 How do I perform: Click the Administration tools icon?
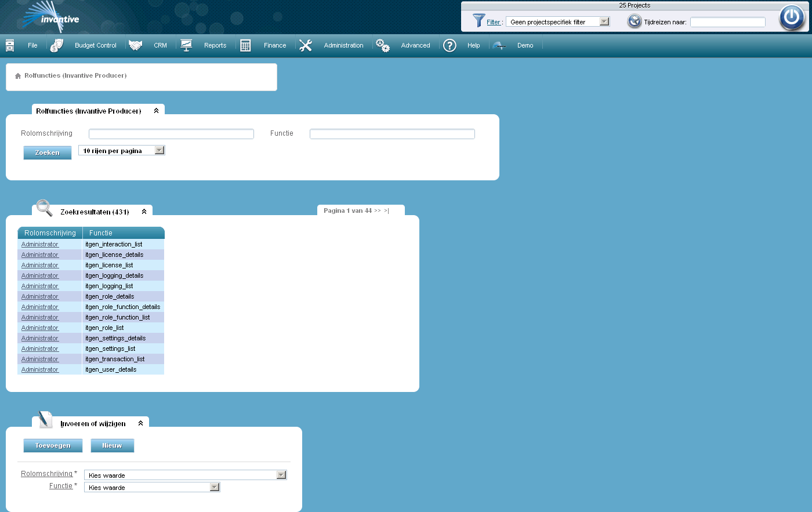[306, 45]
